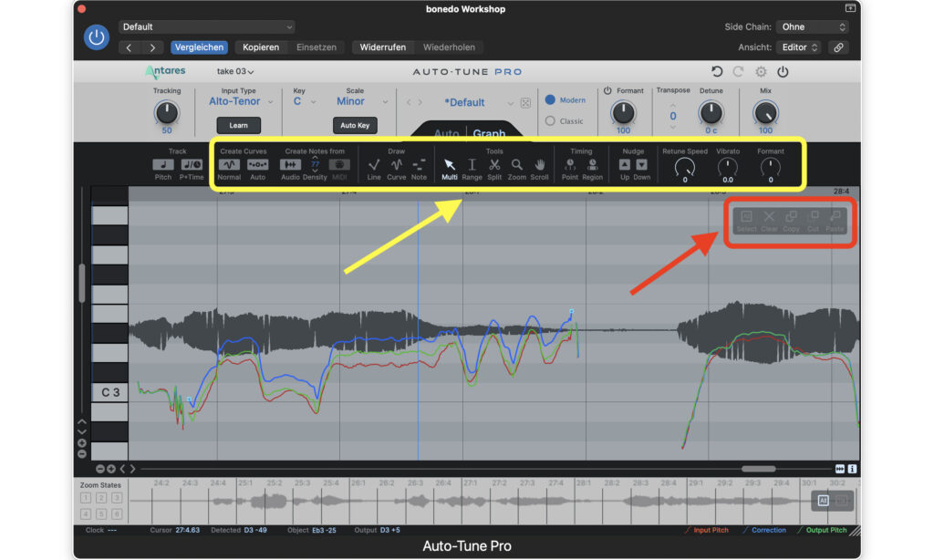Click the vertical zoom-in plus icon
The image size is (934, 560).
click(81, 443)
